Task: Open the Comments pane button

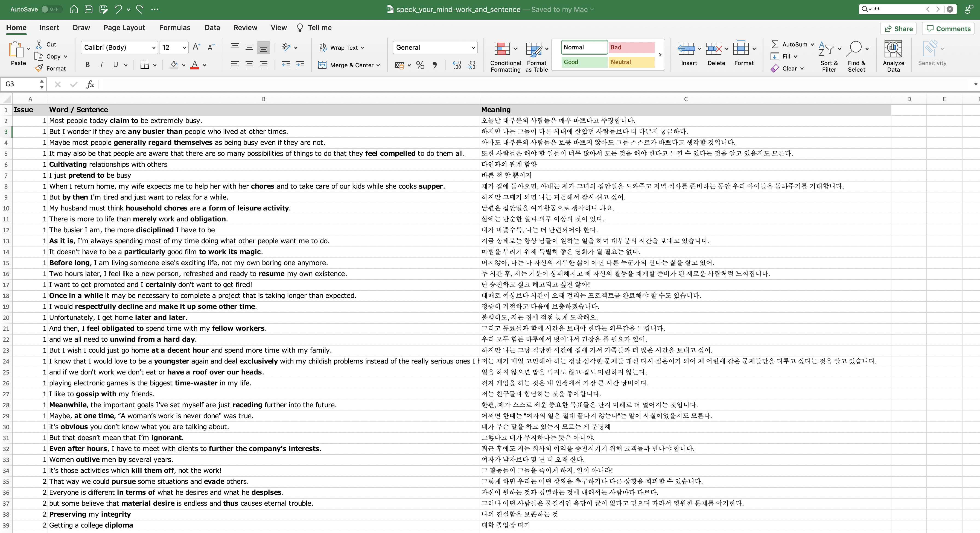Action: (949, 28)
